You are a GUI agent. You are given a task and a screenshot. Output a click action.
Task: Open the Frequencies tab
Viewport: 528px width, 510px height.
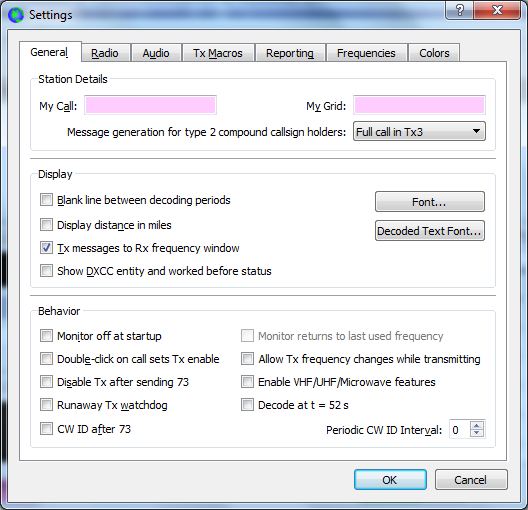click(366, 53)
